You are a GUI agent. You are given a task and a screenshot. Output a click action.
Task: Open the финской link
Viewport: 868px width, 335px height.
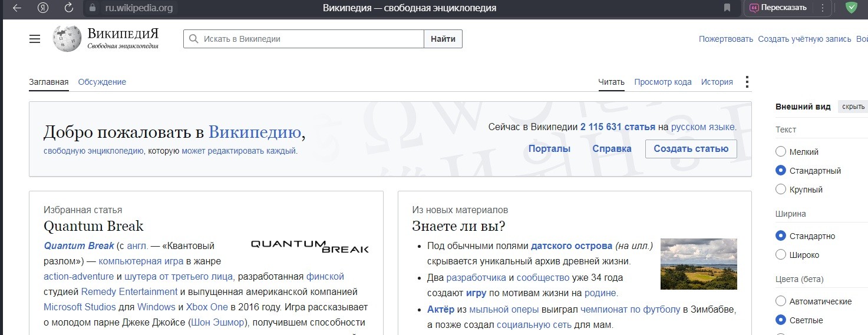click(x=325, y=276)
